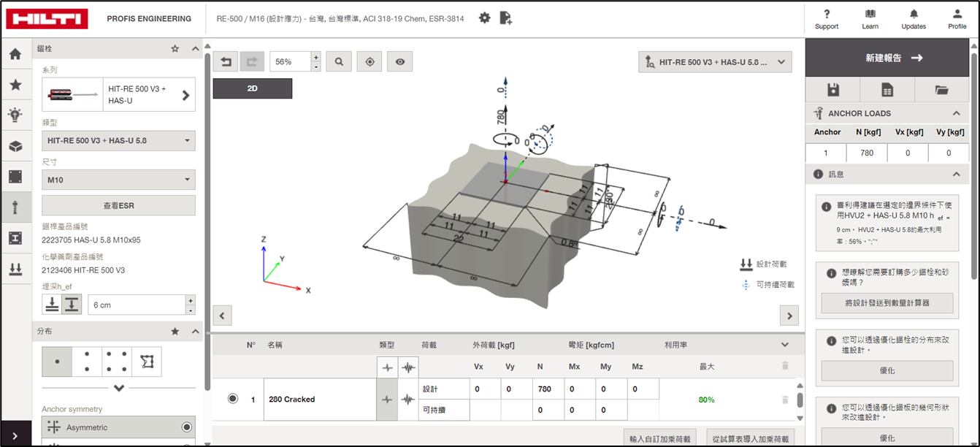Viewport: 980px width, 447px height.
Task: Redo action in 3D toolbar
Action: [251, 62]
